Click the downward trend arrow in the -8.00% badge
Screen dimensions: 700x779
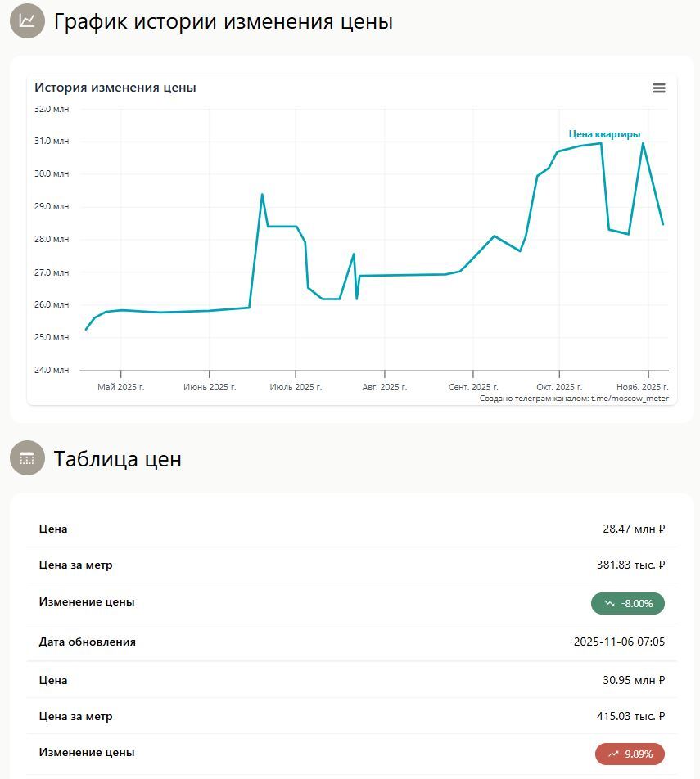click(610, 604)
